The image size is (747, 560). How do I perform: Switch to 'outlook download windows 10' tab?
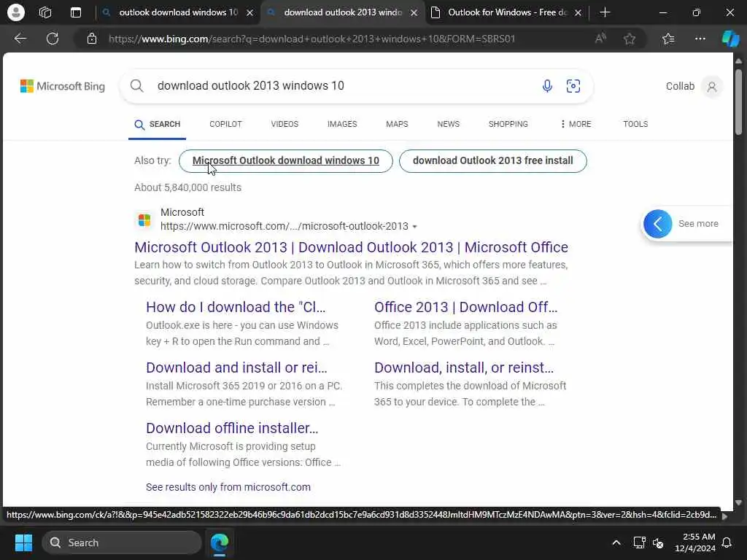178,12
